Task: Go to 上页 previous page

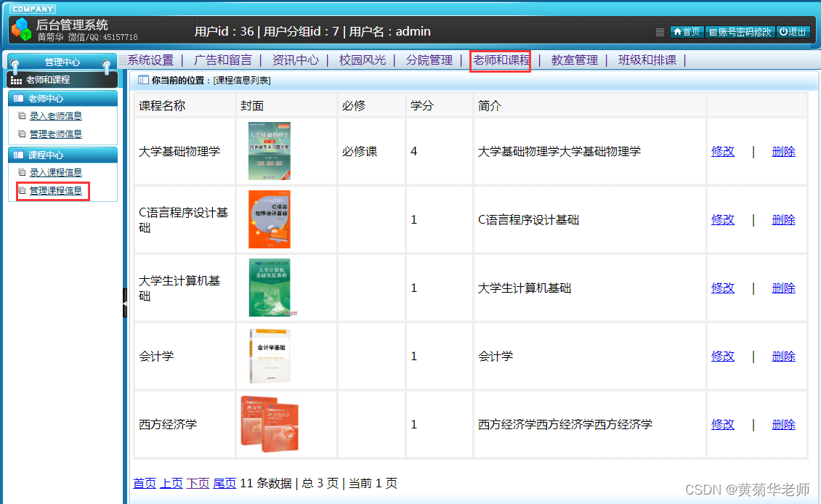Action: (171, 483)
